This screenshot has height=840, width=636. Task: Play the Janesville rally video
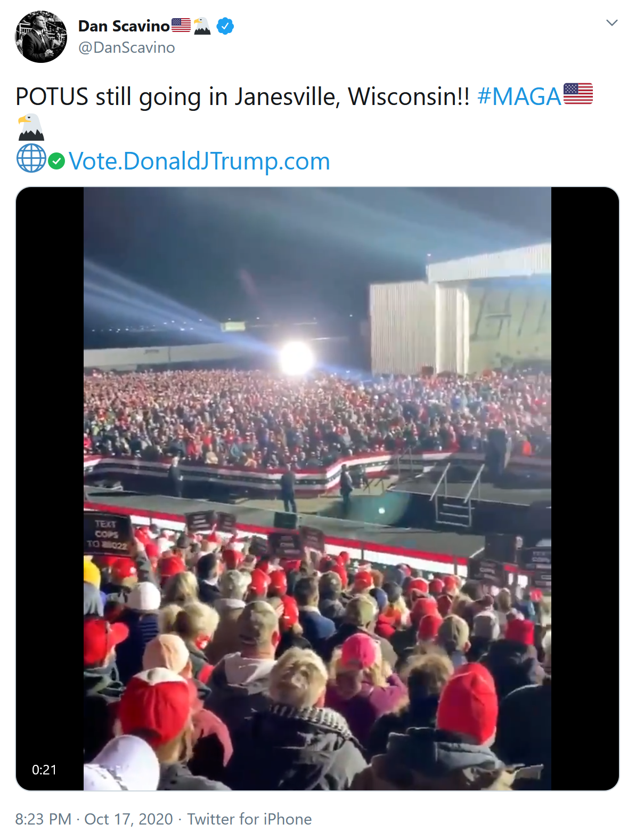(317, 488)
